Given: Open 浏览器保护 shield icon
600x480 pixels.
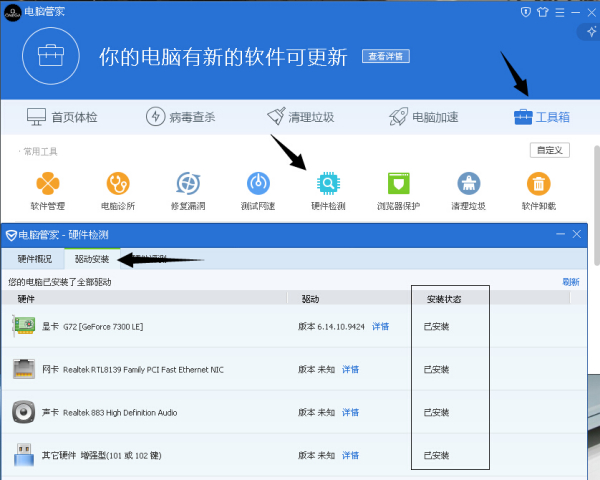Looking at the screenshot, I should click(x=399, y=183).
